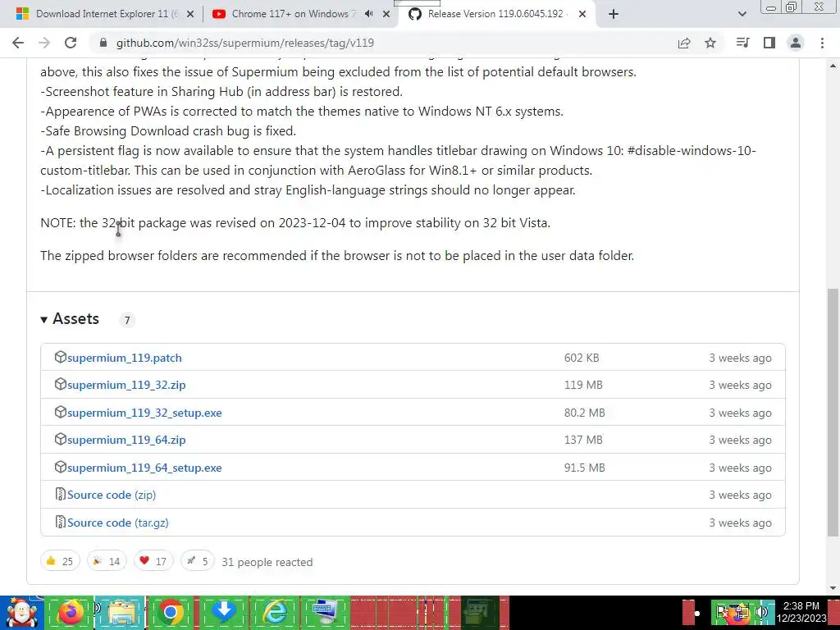Mute the Chrome 117+ tab audio icon

[368, 14]
